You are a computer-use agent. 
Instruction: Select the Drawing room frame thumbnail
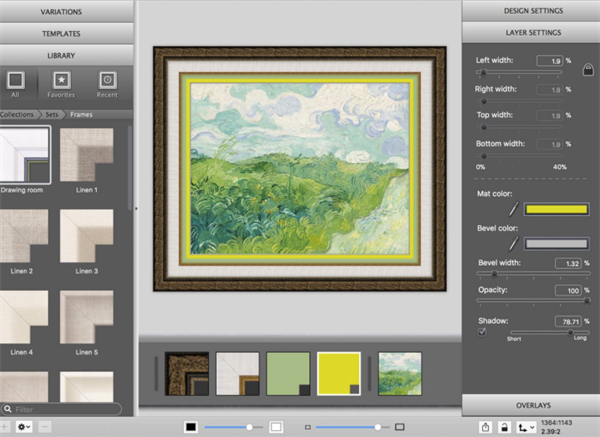(x=24, y=155)
